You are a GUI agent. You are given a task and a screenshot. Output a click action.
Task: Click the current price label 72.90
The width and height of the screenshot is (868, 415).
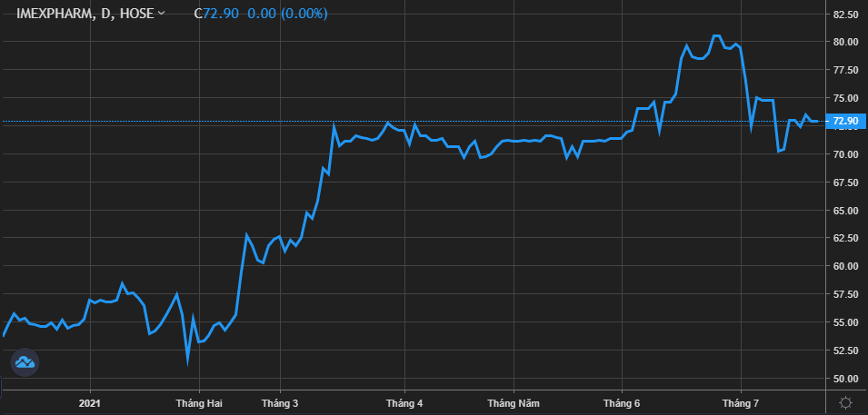coord(846,121)
